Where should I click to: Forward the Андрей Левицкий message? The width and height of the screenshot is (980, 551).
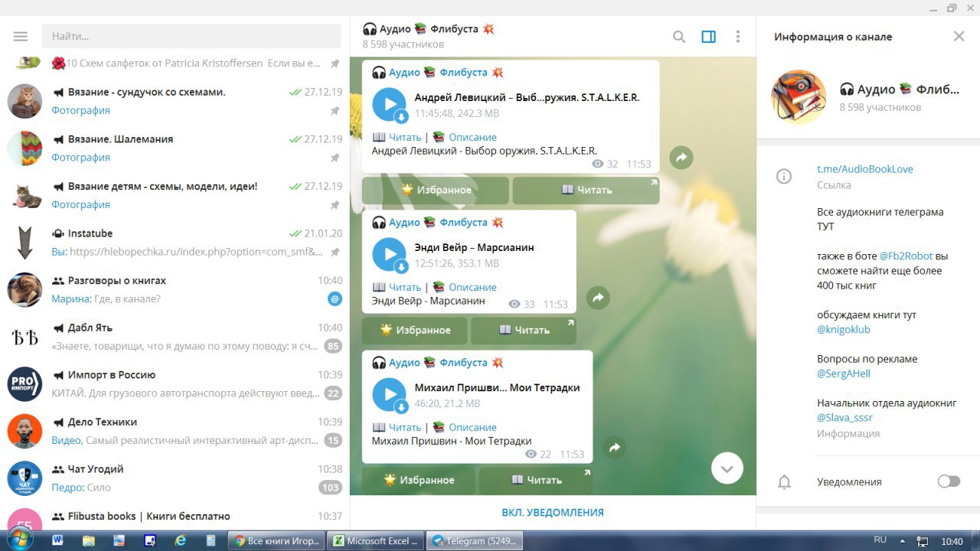(681, 158)
